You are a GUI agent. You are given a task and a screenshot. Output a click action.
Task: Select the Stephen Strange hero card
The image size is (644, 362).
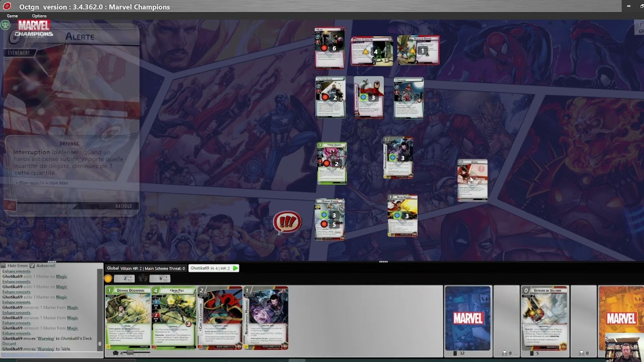click(x=330, y=220)
